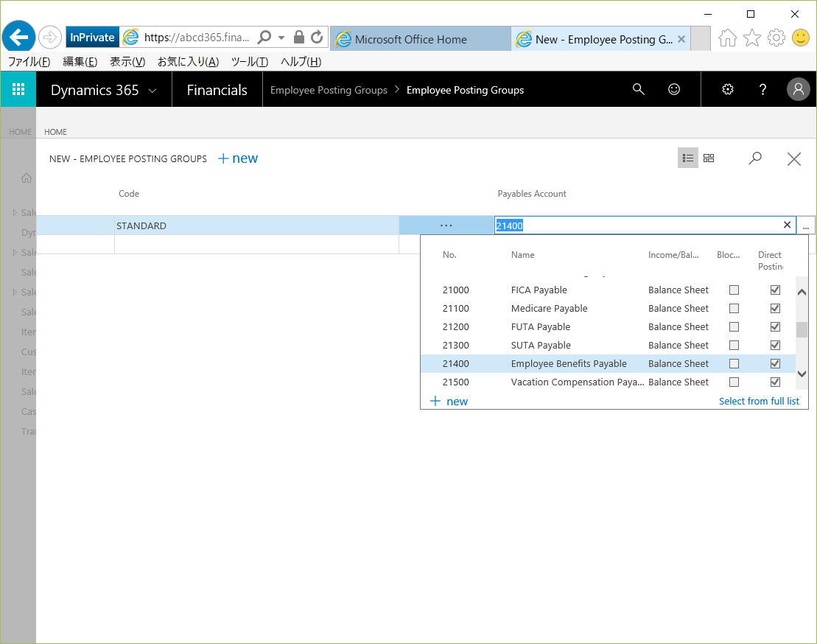817x644 pixels.
Task: Open the browser tools gear icon
Action: coord(776,38)
